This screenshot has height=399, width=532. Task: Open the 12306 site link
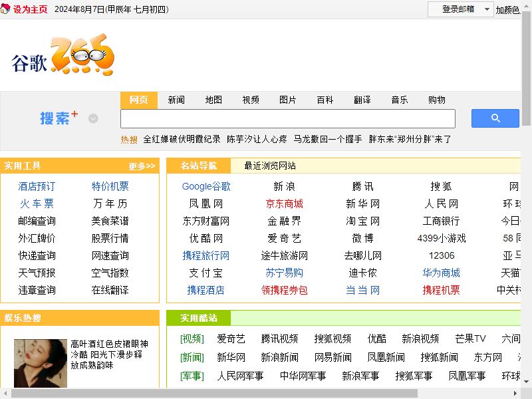click(441, 255)
